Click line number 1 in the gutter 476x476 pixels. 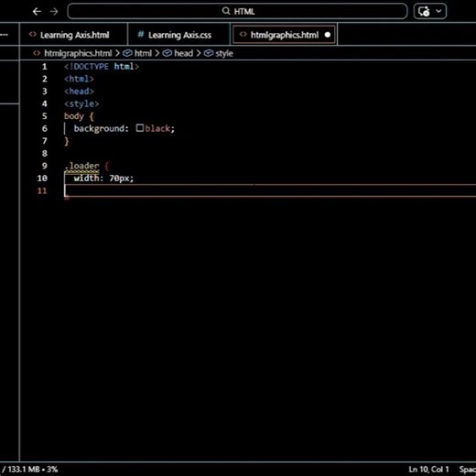click(45, 67)
